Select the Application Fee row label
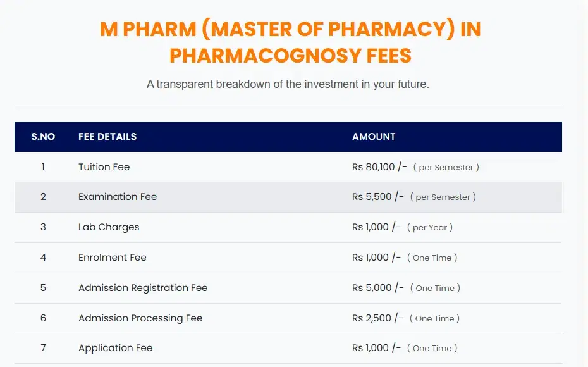 pyautogui.click(x=115, y=348)
